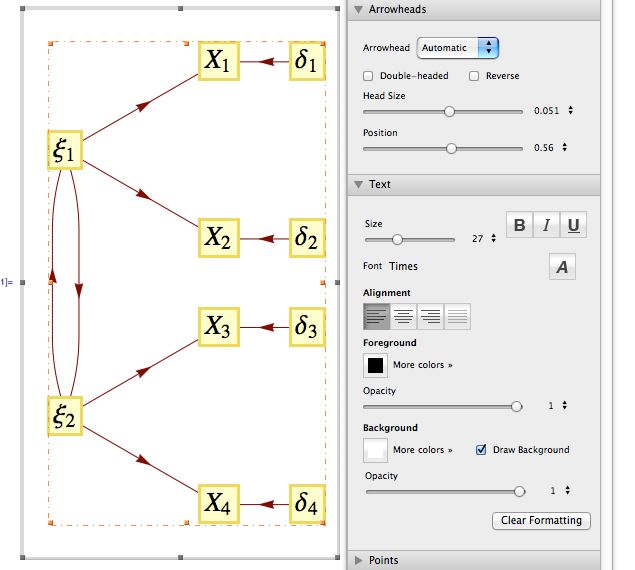Click the arrowhead Position stepper

565,147
